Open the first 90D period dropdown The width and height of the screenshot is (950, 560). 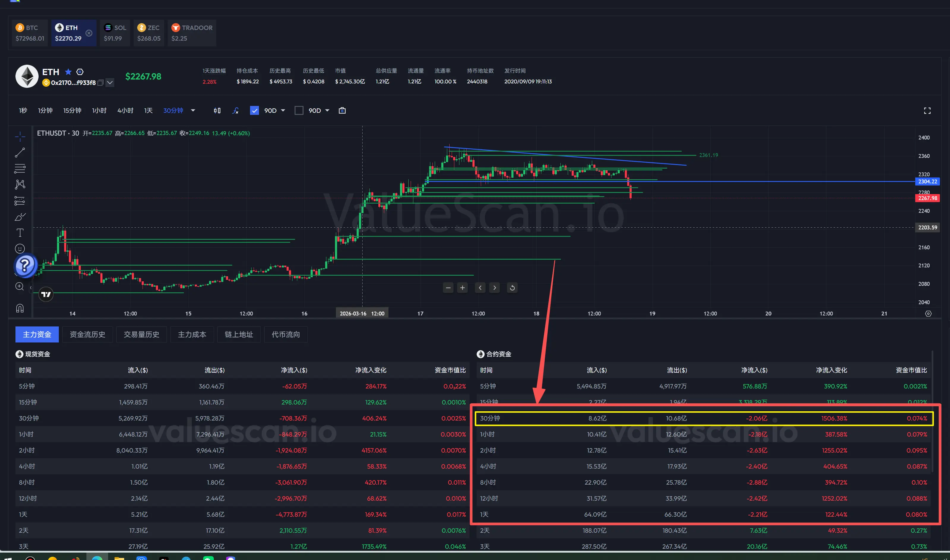pyautogui.click(x=283, y=111)
